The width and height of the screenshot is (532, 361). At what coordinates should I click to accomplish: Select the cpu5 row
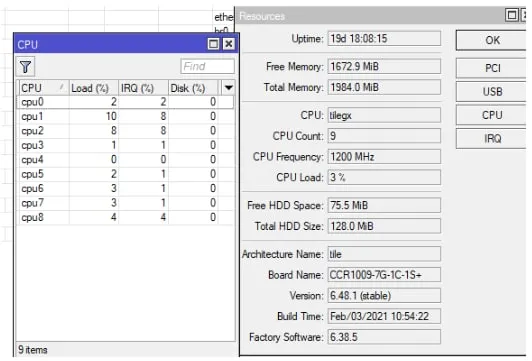tap(125, 174)
